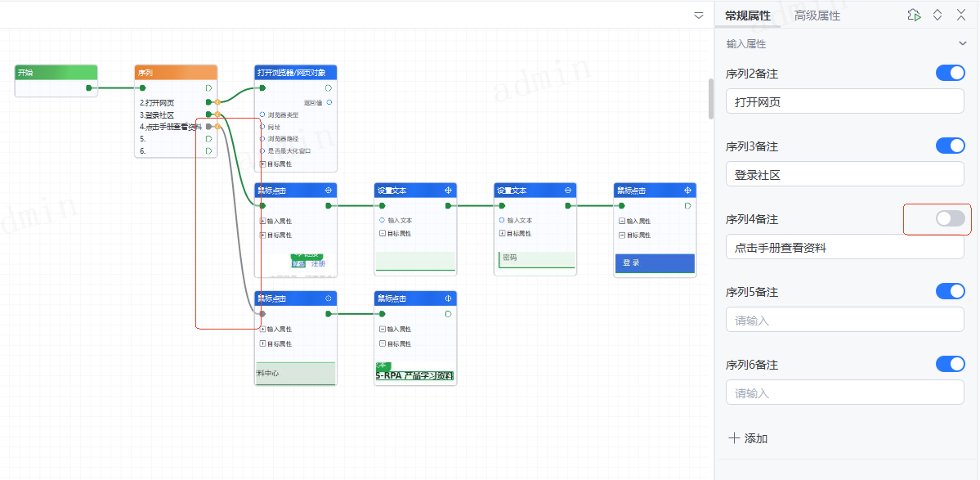Click the 序列5备注 input field
The height and width of the screenshot is (480, 980).
[x=844, y=320]
